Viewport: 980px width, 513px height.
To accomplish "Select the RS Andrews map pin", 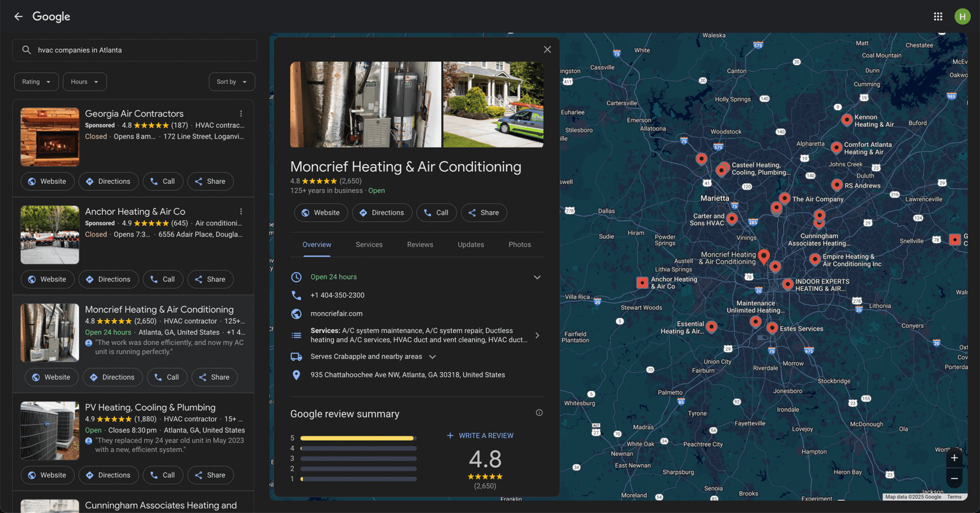I will click(x=837, y=185).
